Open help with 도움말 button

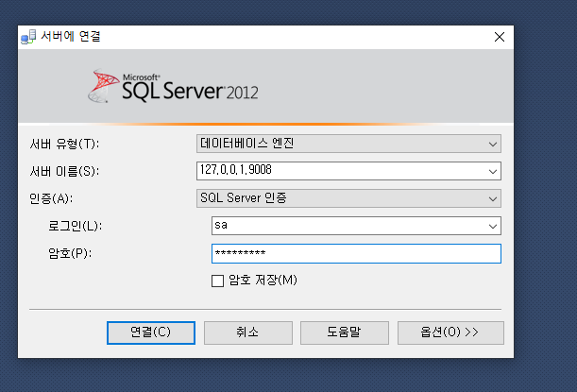click(x=345, y=332)
